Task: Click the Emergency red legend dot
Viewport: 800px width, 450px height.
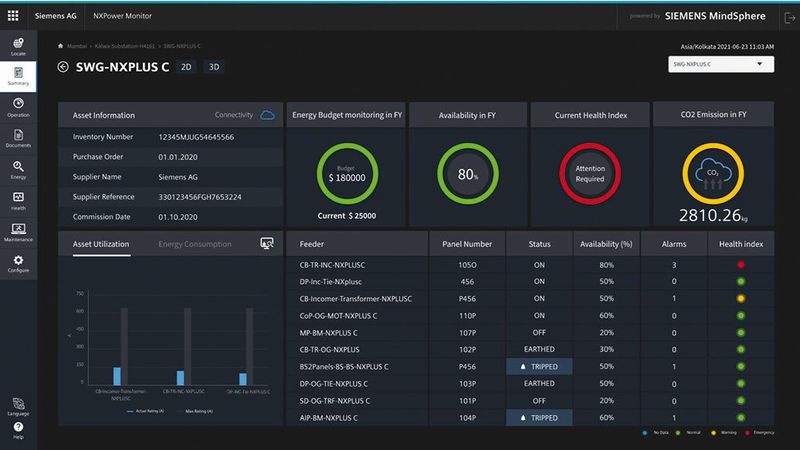Action: coord(747,433)
